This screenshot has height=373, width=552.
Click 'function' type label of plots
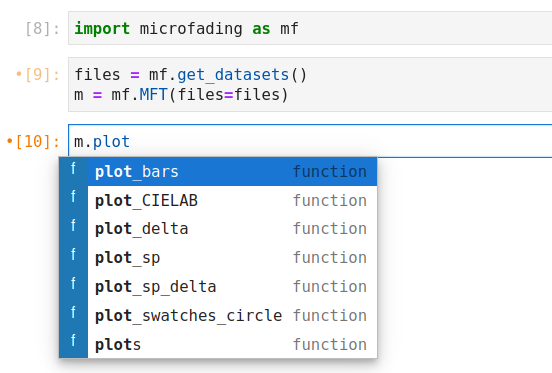click(330, 344)
